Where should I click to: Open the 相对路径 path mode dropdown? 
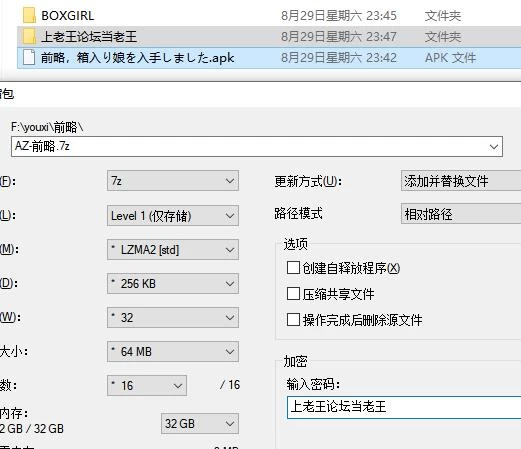pos(461,214)
